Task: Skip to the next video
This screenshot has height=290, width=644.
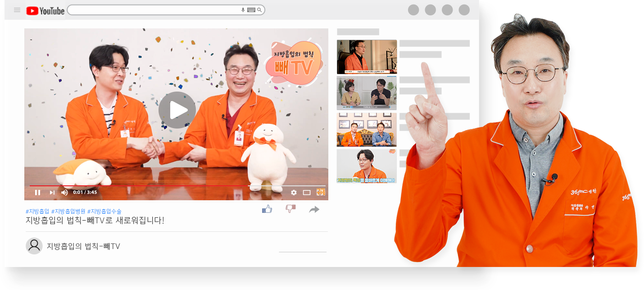Action: point(52,193)
